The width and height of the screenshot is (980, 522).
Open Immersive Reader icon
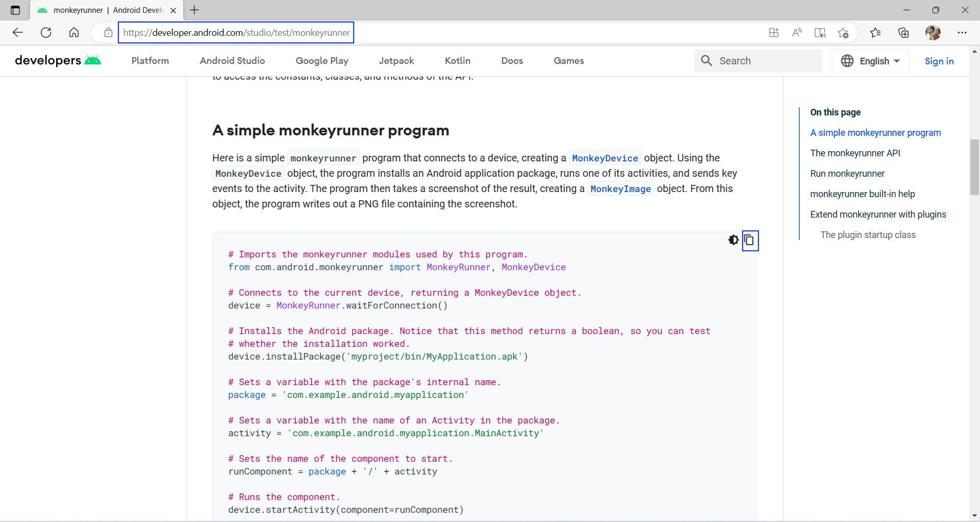[820, 33]
